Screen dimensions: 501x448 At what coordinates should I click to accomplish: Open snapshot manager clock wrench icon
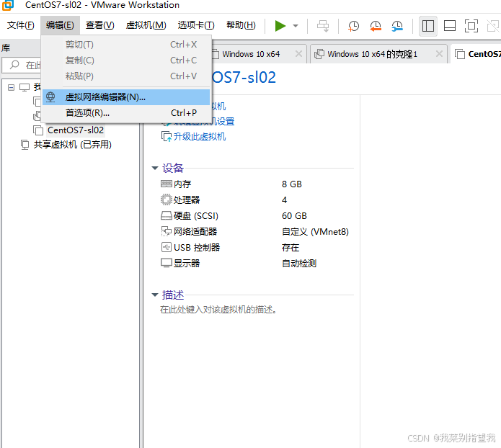397,26
